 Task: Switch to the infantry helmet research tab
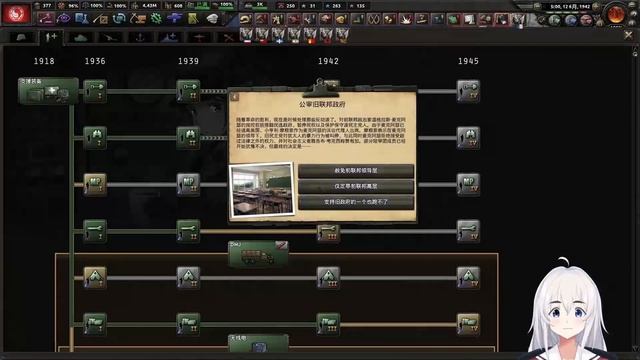(x=21, y=37)
